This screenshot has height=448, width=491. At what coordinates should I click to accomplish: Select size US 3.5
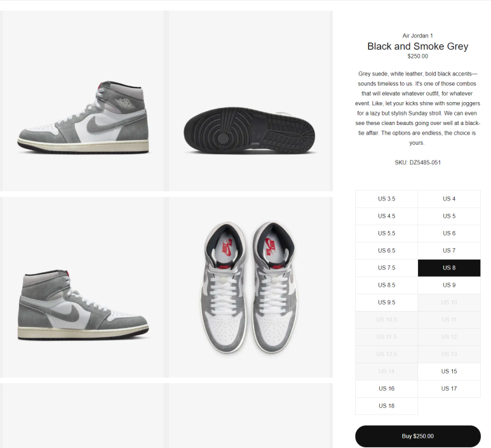pos(386,199)
